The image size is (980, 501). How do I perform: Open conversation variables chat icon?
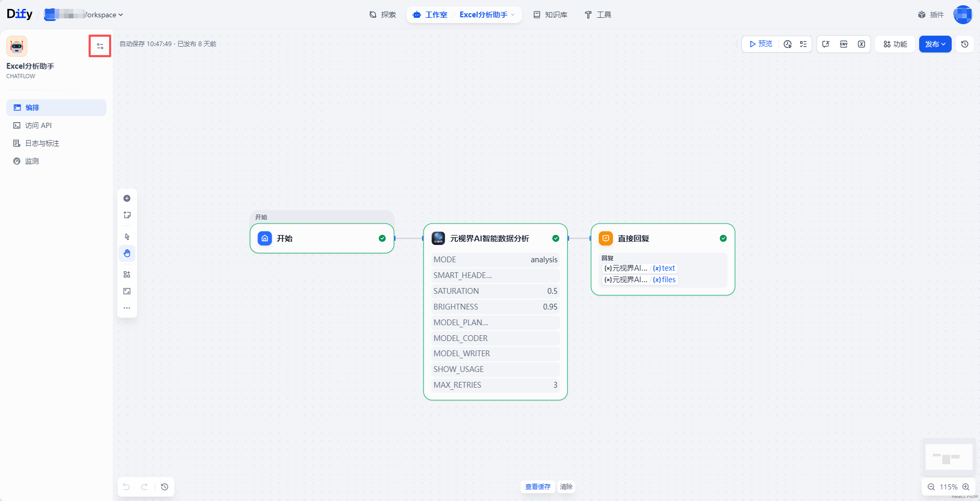point(826,44)
